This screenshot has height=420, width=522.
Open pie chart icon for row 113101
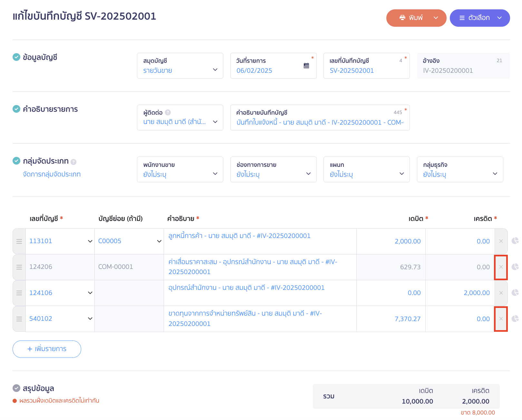(515, 241)
